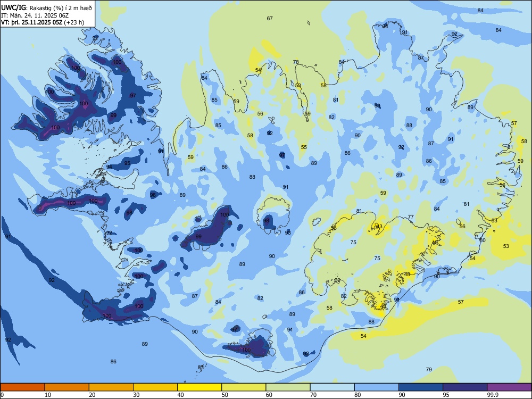Click the '60' humidity value on the glacier
Viewport: 532px width, 399px height.
click(x=337, y=280)
